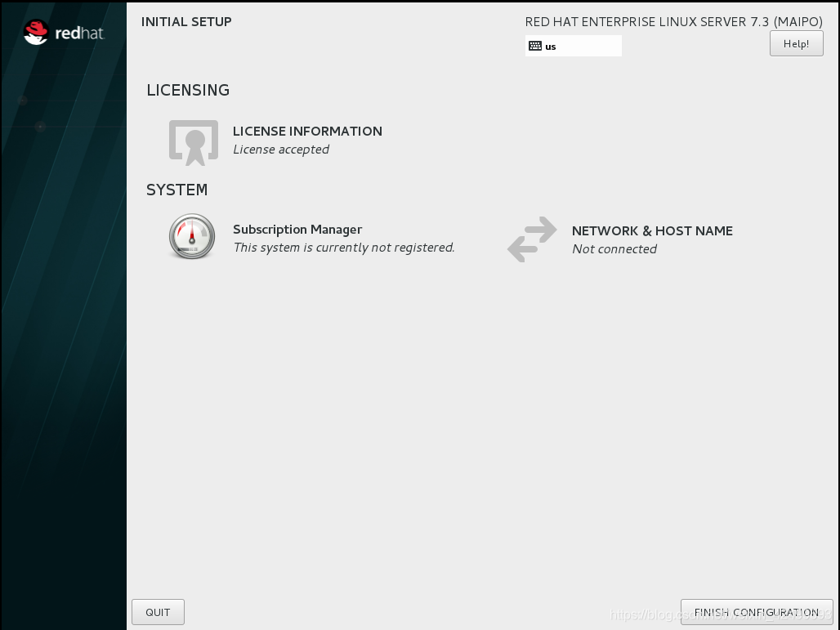
Task: Open the Subscription Manager section title
Action: (x=297, y=230)
